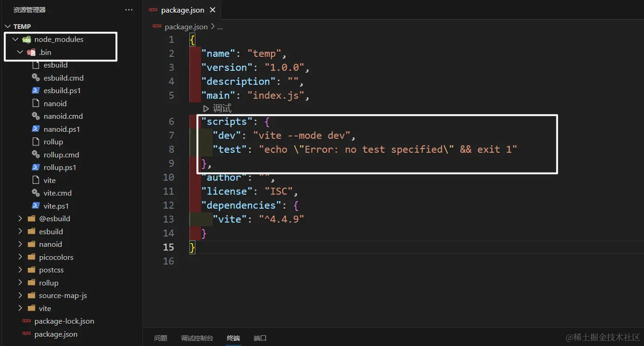Click the "test" script key

point(230,149)
